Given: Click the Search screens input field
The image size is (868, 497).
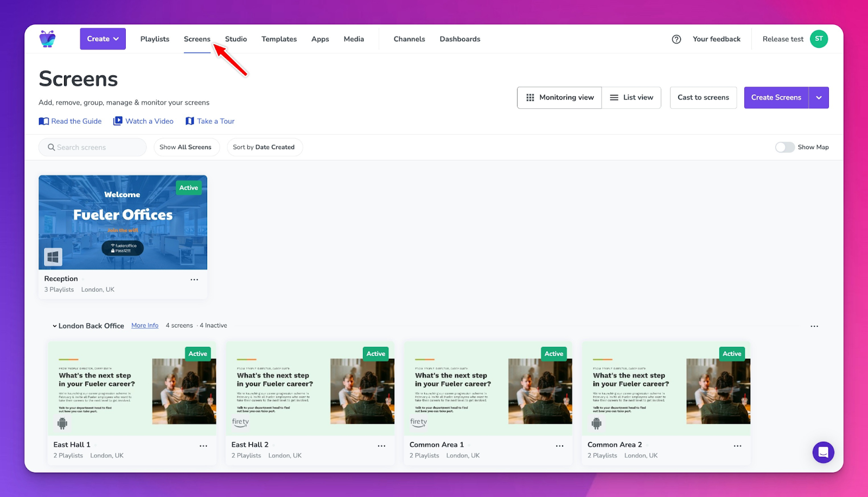Looking at the screenshot, I should click(x=92, y=147).
